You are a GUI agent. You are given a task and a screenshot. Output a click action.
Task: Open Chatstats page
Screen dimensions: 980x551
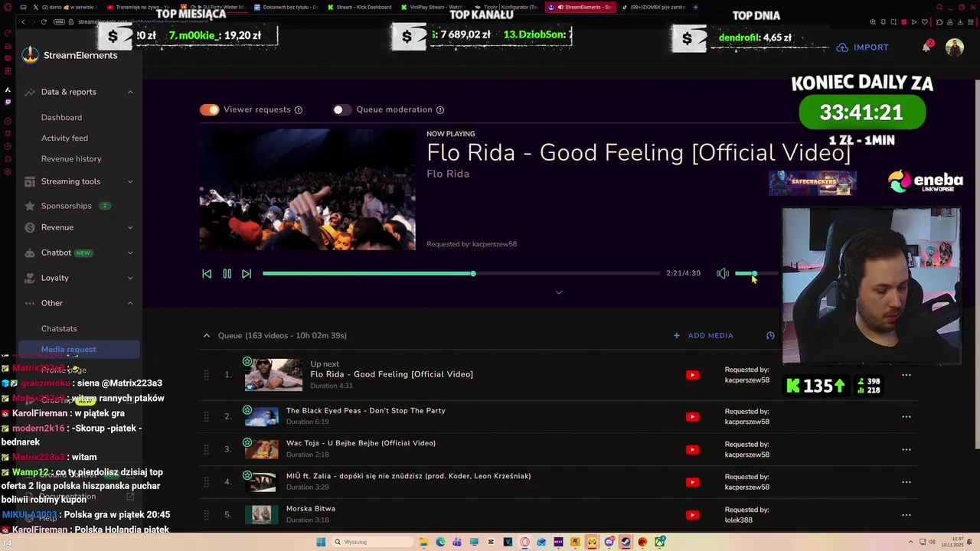(59, 328)
